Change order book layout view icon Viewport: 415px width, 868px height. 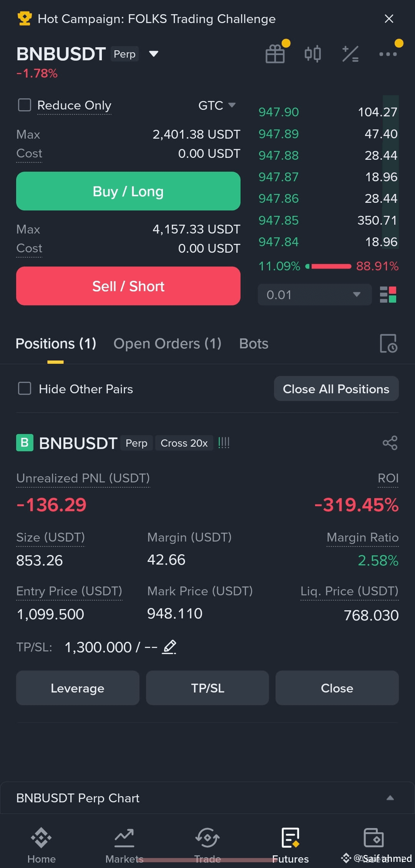tap(388, 295)
